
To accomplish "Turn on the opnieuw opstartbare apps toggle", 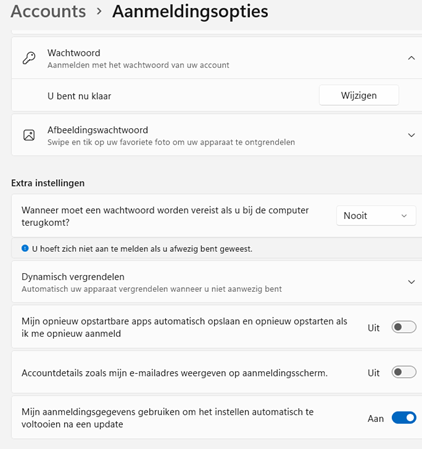I will pyautogui.click(x=404, y=327).
